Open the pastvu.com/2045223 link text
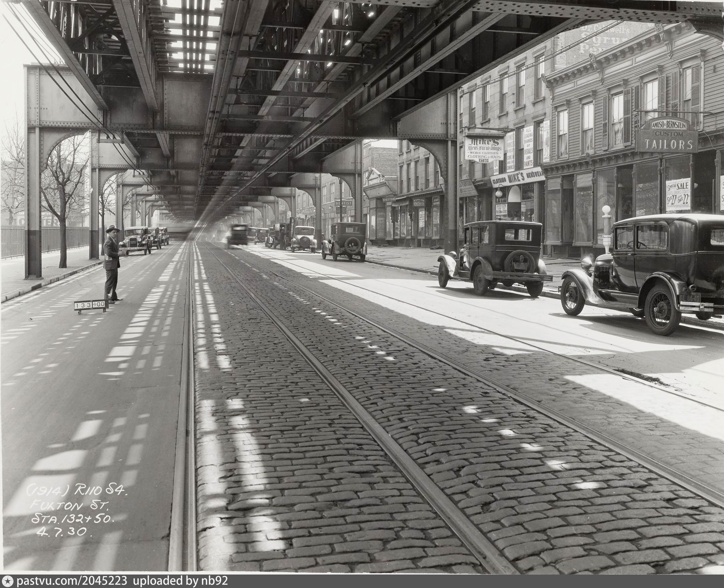This screenshot has width=724, height=588. [x=72, y=581]
